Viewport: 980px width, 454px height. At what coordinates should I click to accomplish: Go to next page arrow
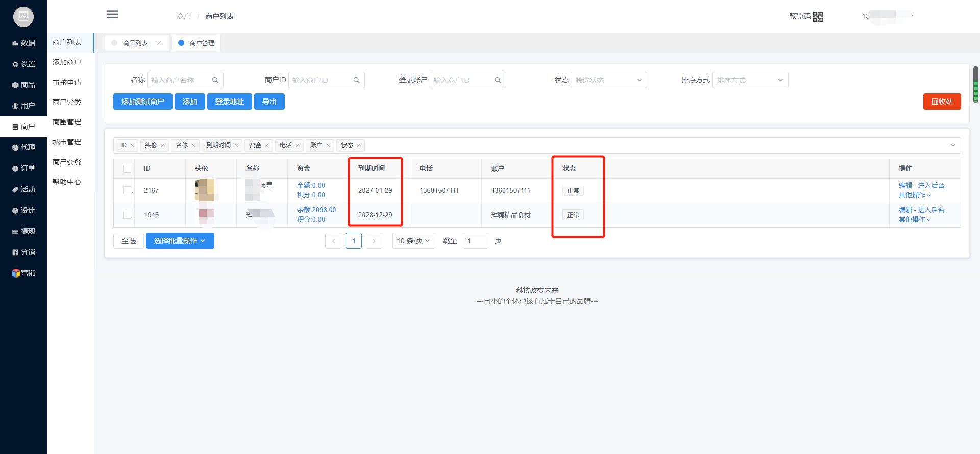pyautogui.click(x=374, y=241)
